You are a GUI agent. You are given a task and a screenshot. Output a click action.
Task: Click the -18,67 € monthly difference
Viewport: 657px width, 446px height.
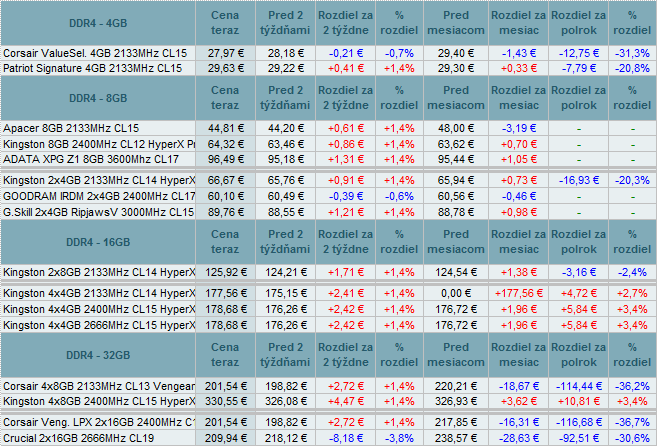[x=519, y=386]
